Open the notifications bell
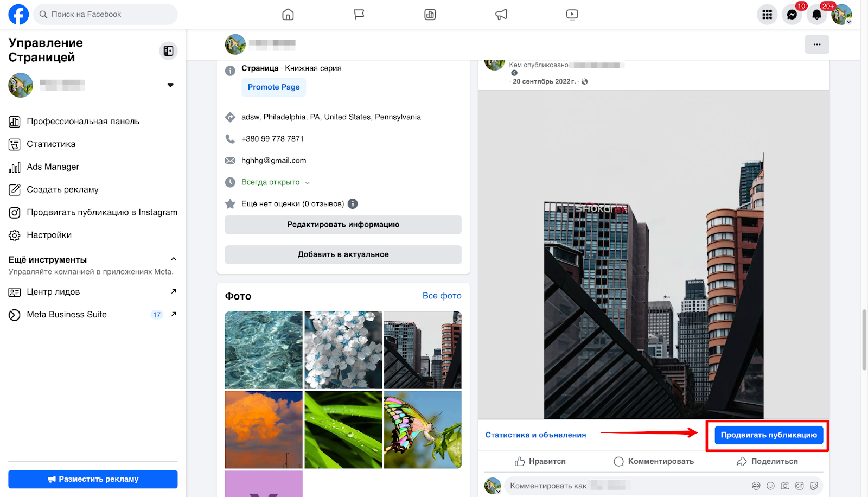The height and width of the screenshot is (497, 868). tap(817, 15)
